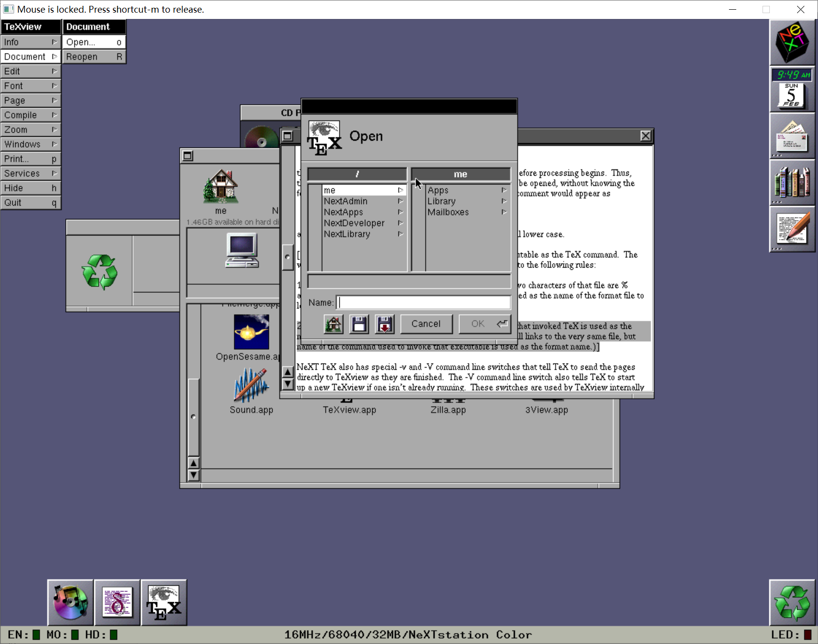Open the Zoom submenu
The width and height of the screenshot is (818, 644).
coord(31,129)
